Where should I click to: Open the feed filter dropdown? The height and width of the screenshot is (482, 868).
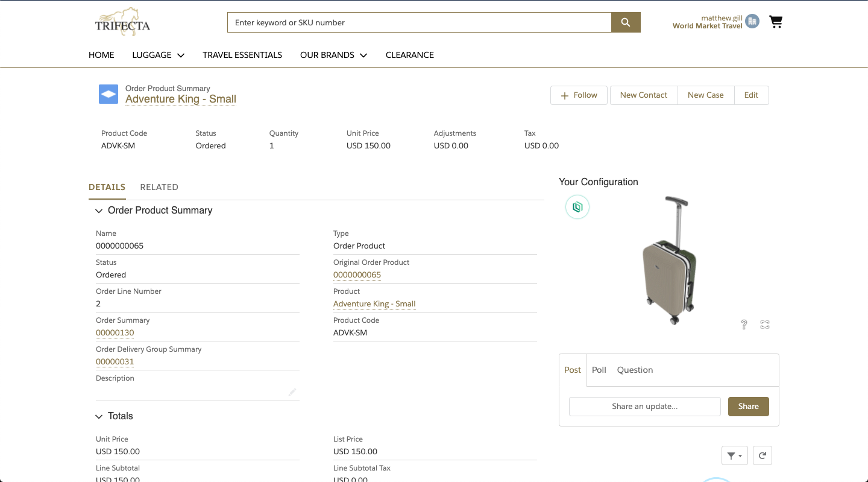click(x=734, y=456)
